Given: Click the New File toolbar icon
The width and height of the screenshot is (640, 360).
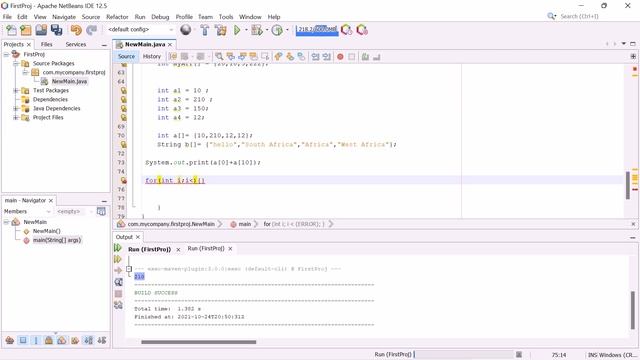Looking at the screenshot, I should 11,30.
